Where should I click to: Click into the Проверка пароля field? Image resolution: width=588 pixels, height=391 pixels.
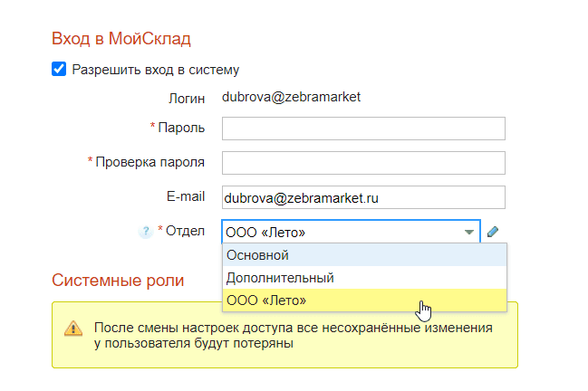pos(362,163)
